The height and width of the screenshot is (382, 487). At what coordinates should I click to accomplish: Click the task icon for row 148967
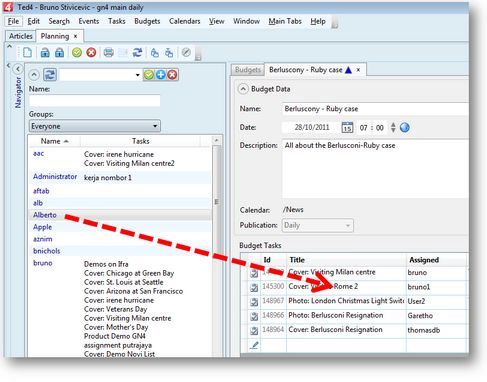[254, 302]
